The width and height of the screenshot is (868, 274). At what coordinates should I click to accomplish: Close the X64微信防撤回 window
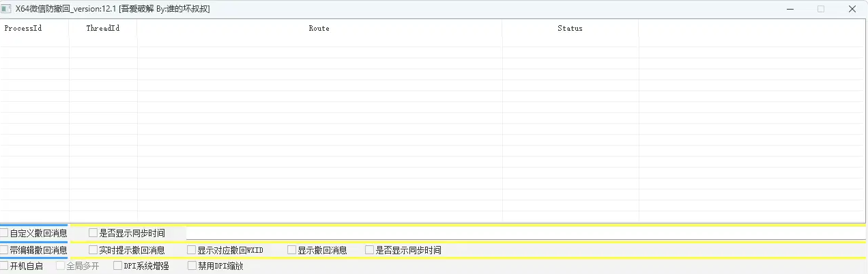pyautogui.click(x=852, y=9)
